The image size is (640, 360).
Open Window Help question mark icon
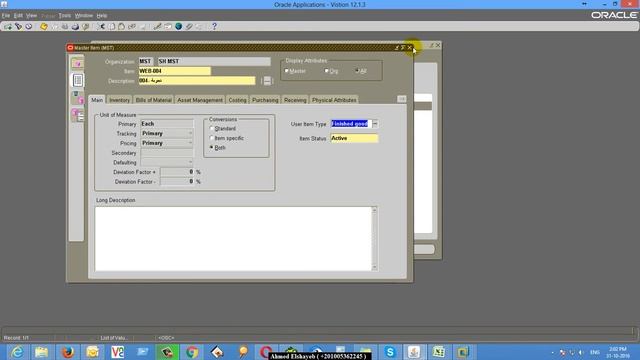214,27
